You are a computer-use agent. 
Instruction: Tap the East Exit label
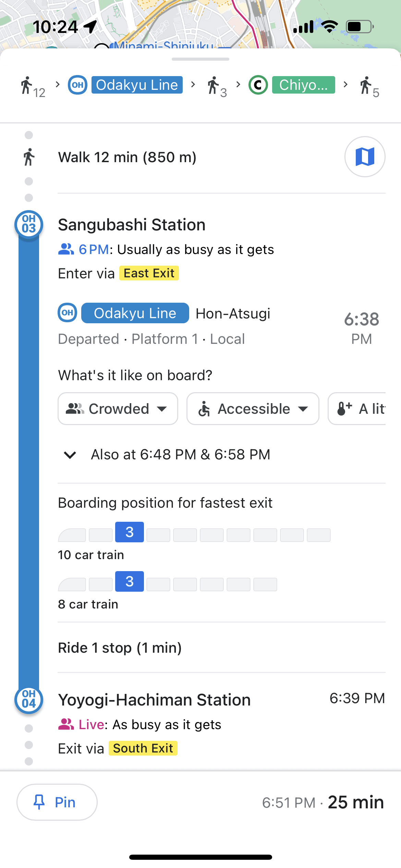[x=149, y=273]
